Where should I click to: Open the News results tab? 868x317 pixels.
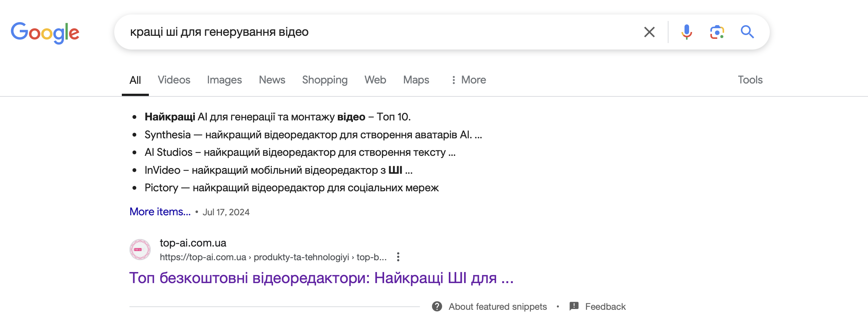click(x=272, y=80)
